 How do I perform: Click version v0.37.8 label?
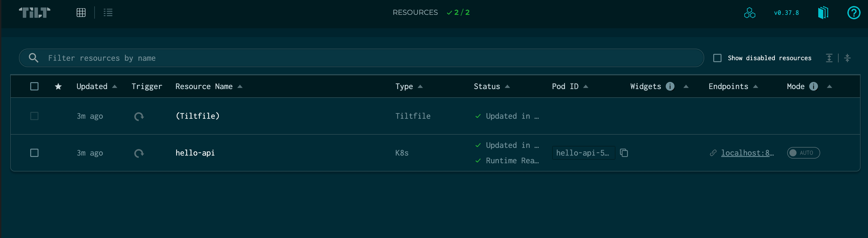tap(786, 13)
